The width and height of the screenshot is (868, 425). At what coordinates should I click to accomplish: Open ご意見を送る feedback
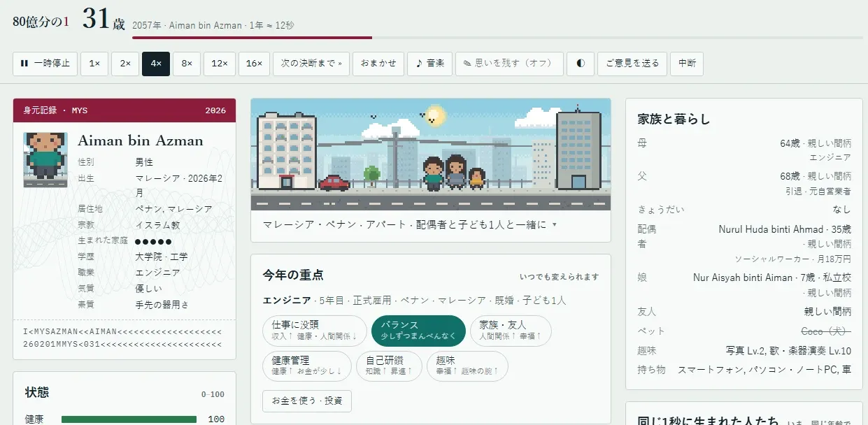pyautogui.click(x=632, y=64)
